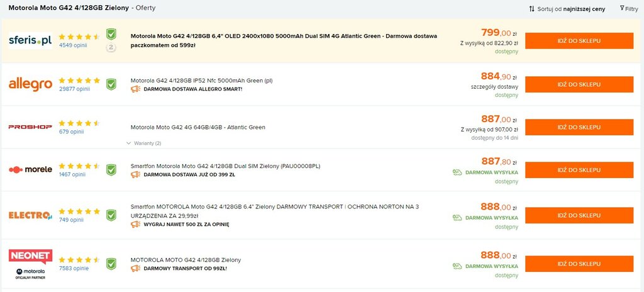
Task: Click the star rating for allegro
Action: 79,80
